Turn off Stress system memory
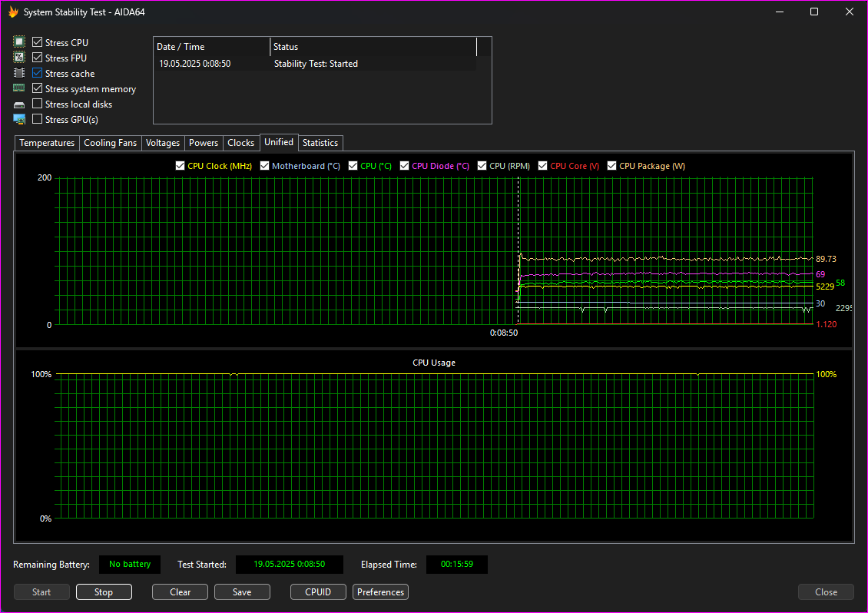Image resolution: width=868 pixels, height=613 pixels. click(37, 88)
